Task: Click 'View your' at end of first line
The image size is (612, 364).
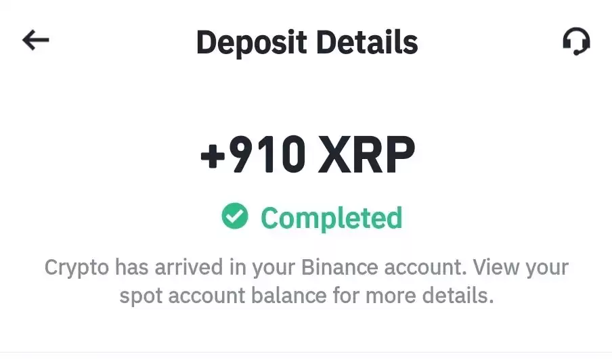Action: pos(521,268)
